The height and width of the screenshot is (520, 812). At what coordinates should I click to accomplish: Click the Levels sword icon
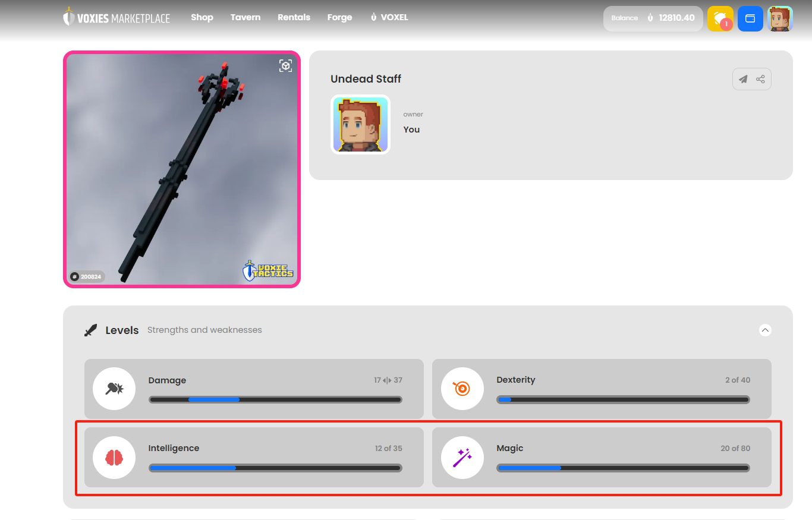click(x=90, y=330)
